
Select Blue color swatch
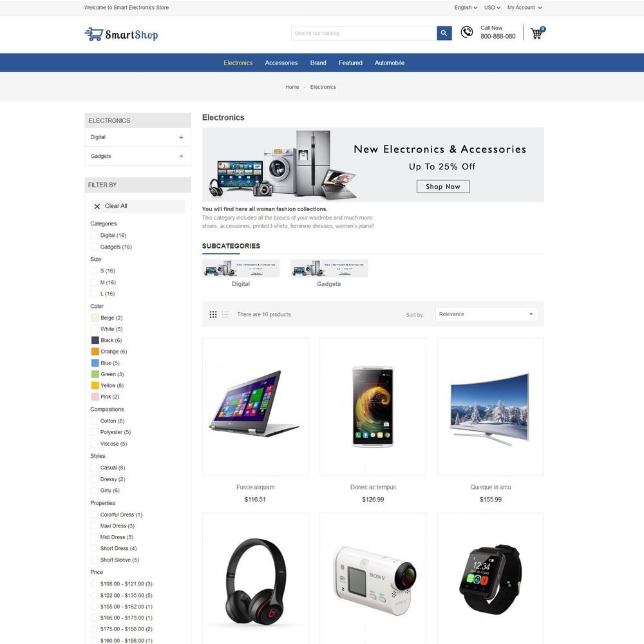tap(95, 363)
